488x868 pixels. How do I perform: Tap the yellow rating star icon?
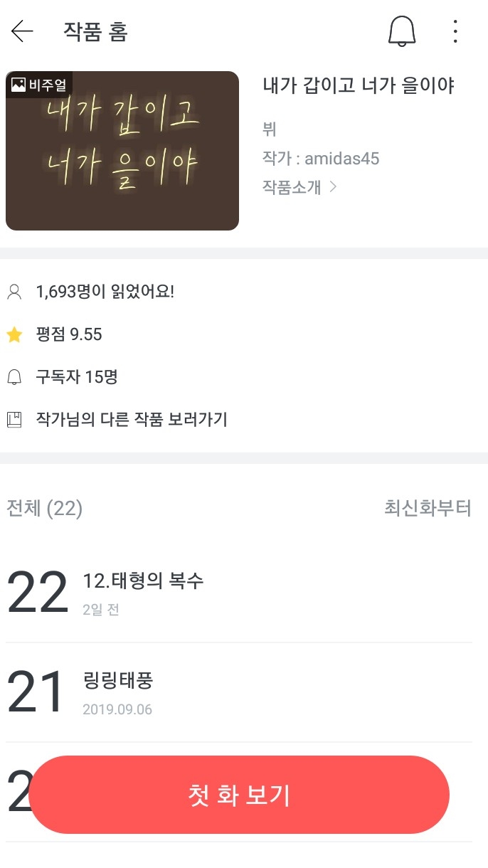pyautogui.click(x=14, y=334)
